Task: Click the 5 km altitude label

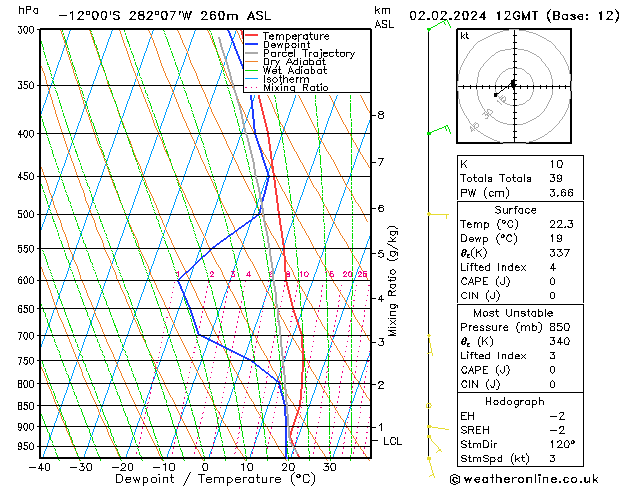Action: point(381,254)
